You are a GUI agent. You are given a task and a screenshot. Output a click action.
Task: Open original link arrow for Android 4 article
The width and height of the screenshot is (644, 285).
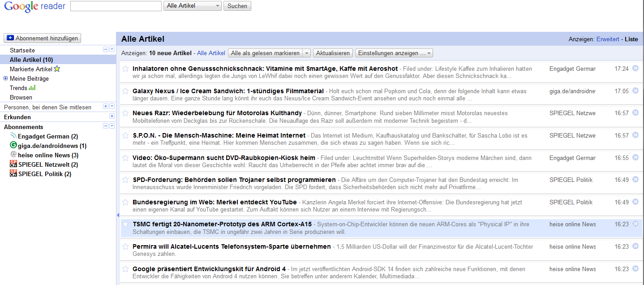[635, 268]
